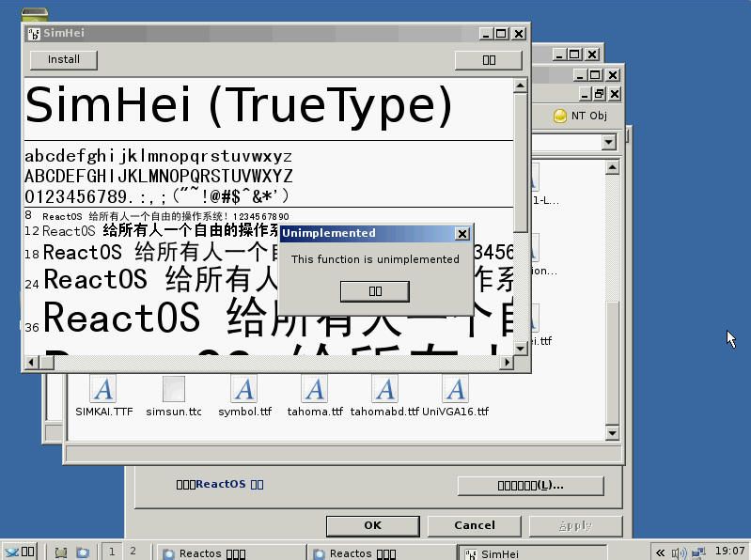The image size is (751, 560).
Task: Click the scroll down arrow in SimHei preview
Action: pyautogui.click(x=520, y=349)
